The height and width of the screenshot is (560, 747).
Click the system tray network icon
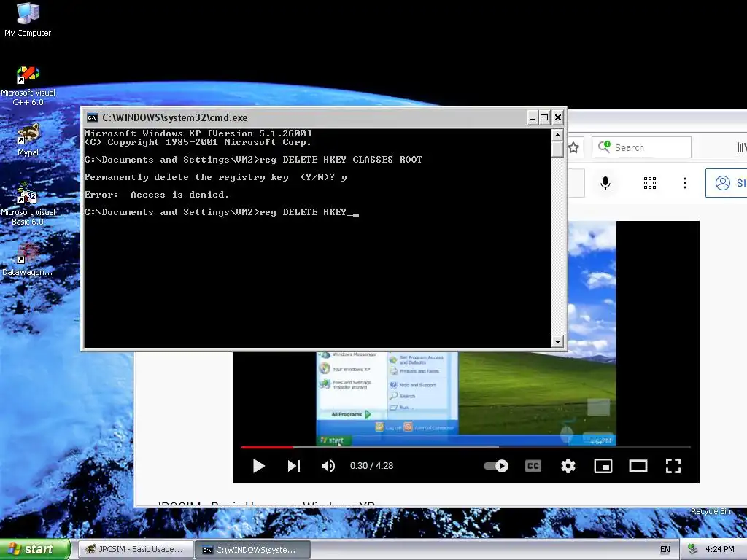tap(693, 549)
